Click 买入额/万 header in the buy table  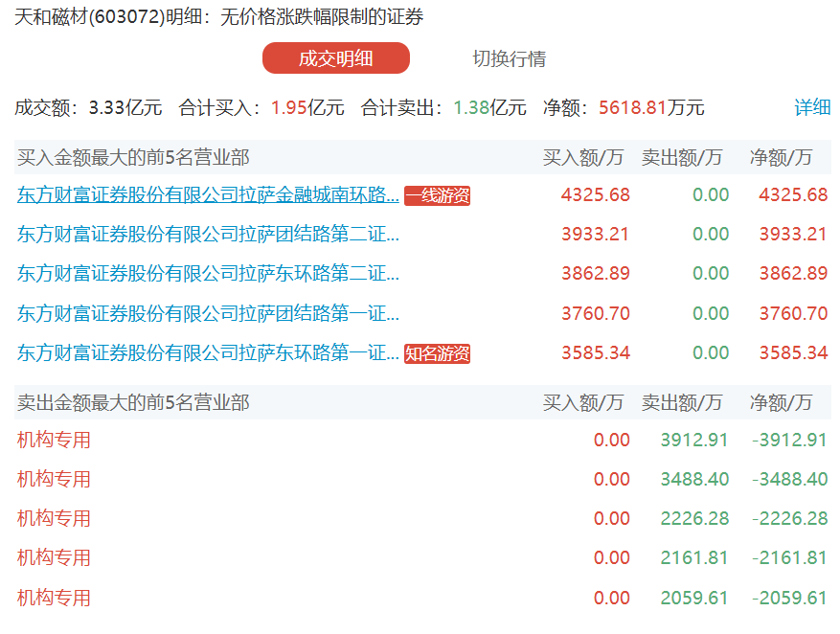pyautogui.click(x=583, y=157)
